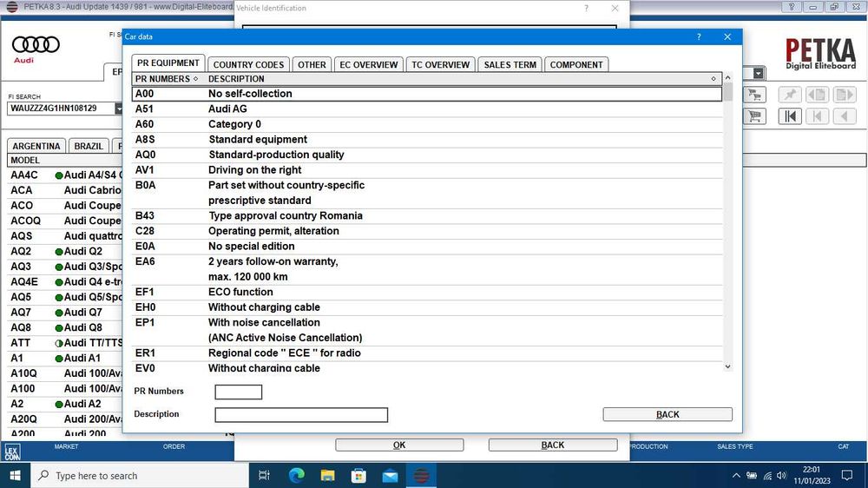Viewport: 868px width, 488px height.
Task: Click the previous page document icon
Action: [x=817, y=95]
